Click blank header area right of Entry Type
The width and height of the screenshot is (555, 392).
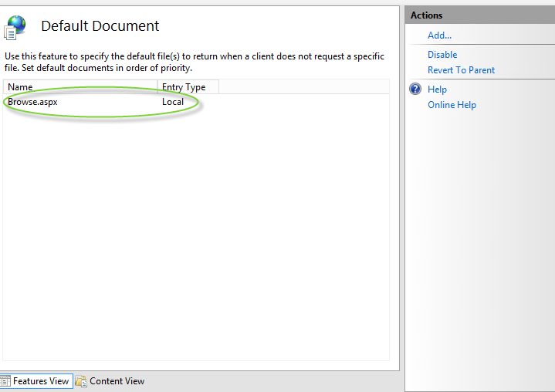[301, 87]
